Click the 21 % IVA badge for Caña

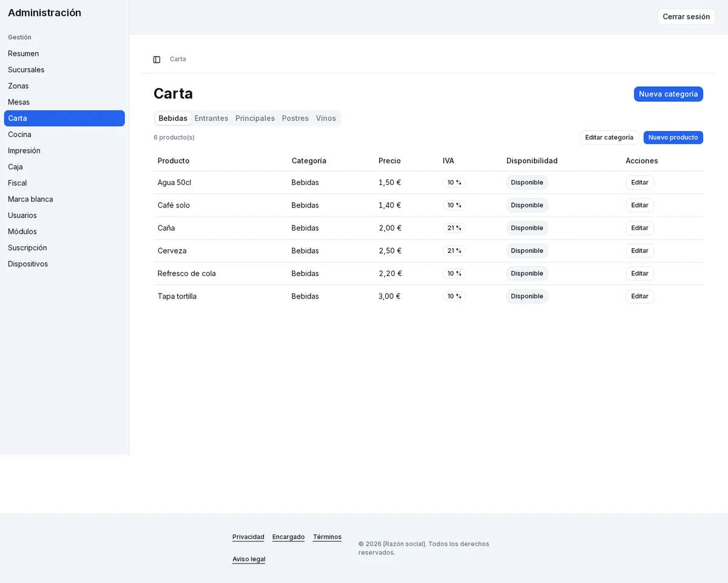point(454,228)
